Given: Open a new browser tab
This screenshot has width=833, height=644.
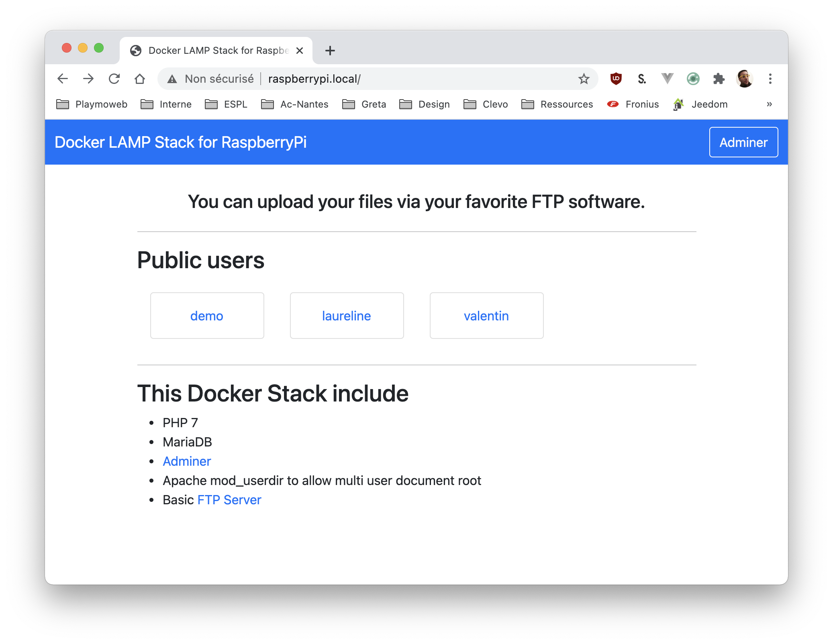Looking at the screenshot, I should [x=330, y=51].
